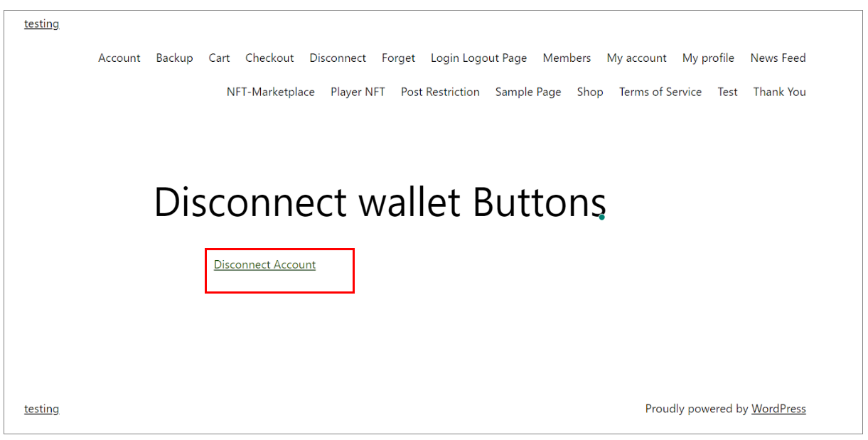Screen dimensions: 868x440
Task: Open the Cart page
Action: 219,58
